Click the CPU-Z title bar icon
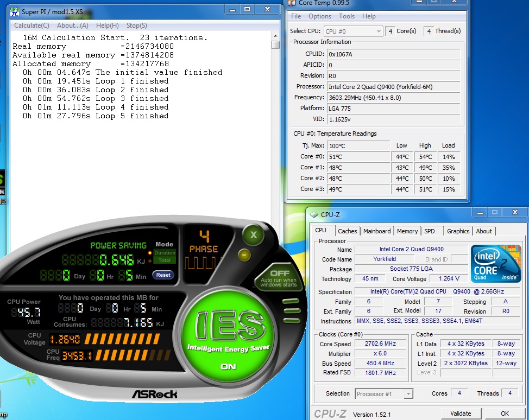 tap(314, 215)
